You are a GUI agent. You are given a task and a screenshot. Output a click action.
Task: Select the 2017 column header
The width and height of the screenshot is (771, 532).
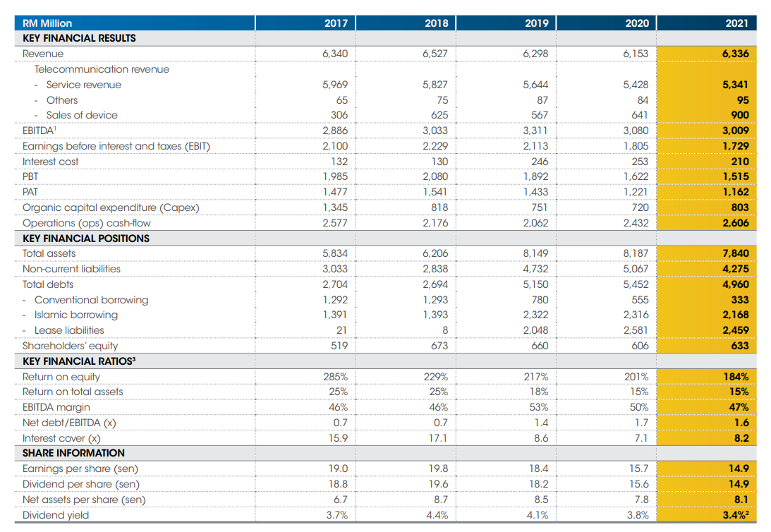[x=336, y=23]
